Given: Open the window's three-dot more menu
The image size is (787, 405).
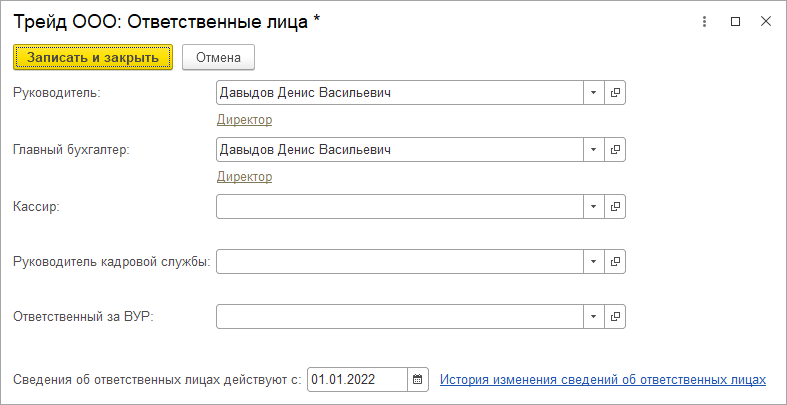Looking at the screenshot, I should (x=705, y=21).
